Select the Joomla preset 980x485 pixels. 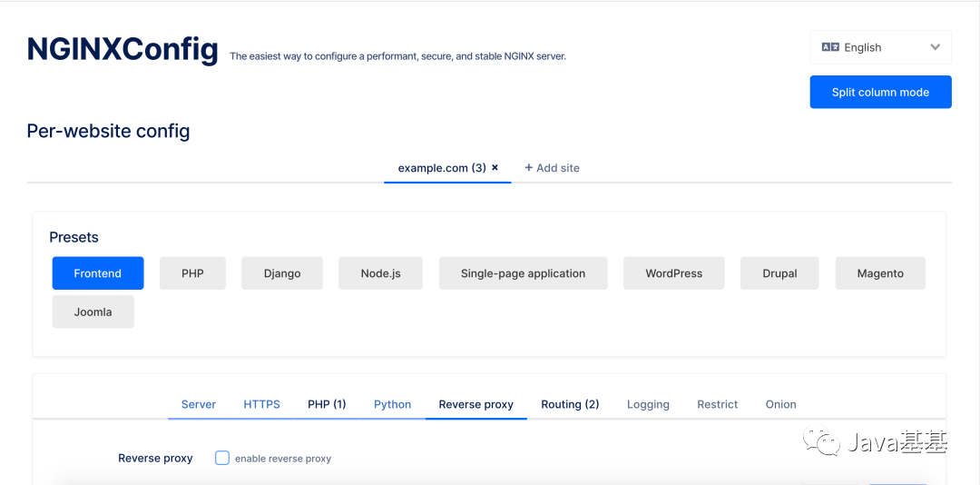tap(93, 312)
